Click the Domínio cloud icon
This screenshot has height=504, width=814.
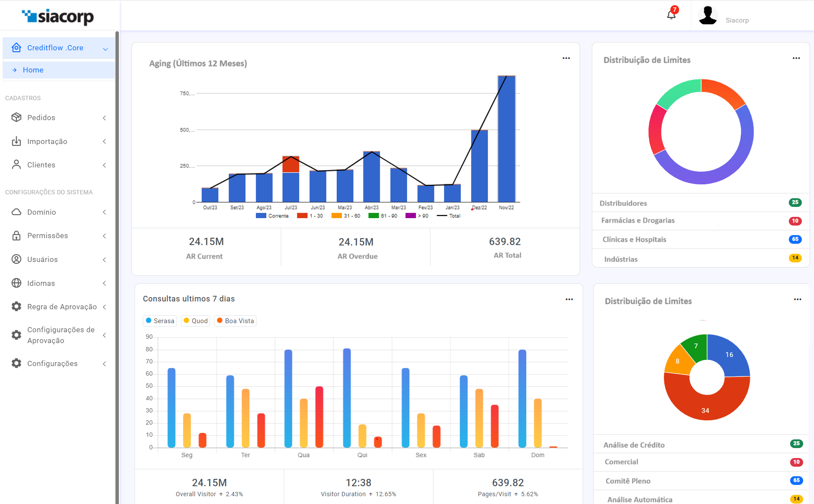[16, 212]
